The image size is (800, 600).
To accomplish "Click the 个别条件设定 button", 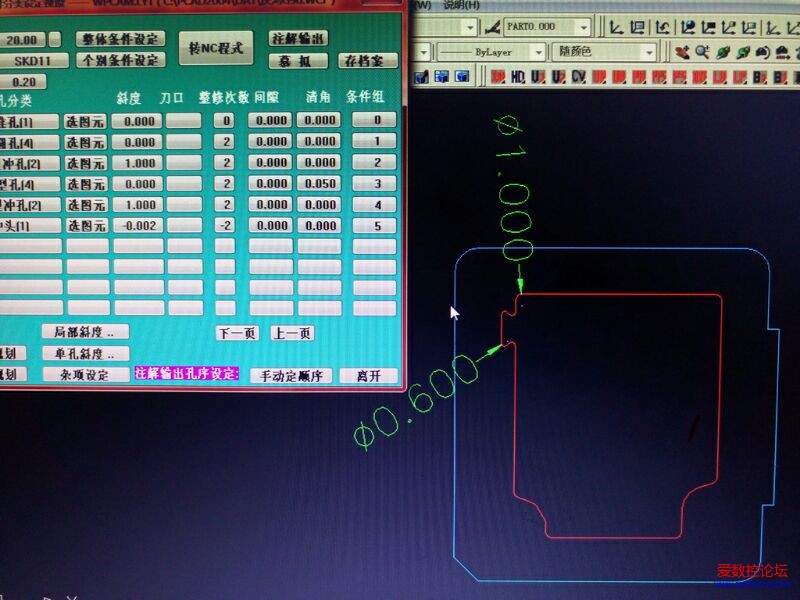I will (120, 60).
